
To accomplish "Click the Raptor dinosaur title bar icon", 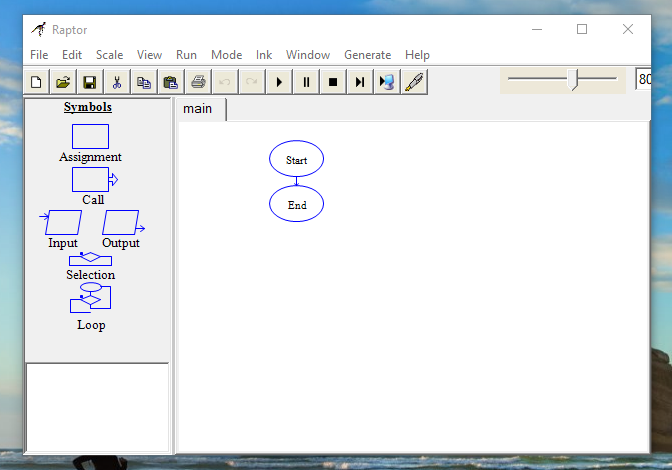I will tap(39, 29).
